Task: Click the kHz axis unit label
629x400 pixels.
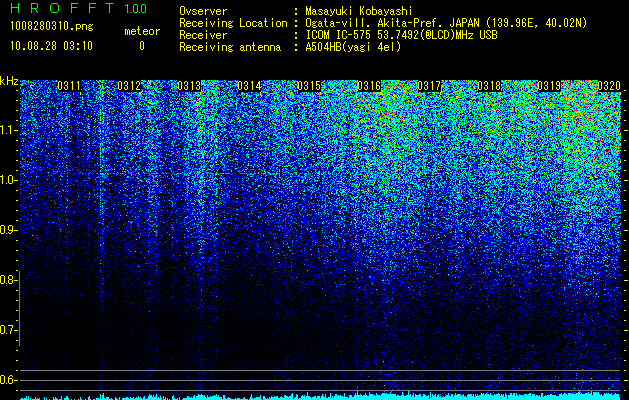Action: point(9,81)
